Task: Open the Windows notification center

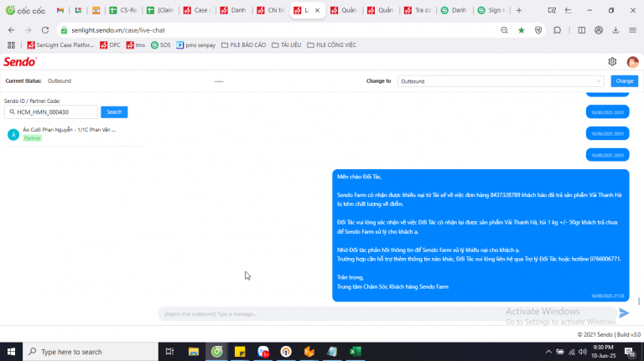Action: [x=629, y=352]
